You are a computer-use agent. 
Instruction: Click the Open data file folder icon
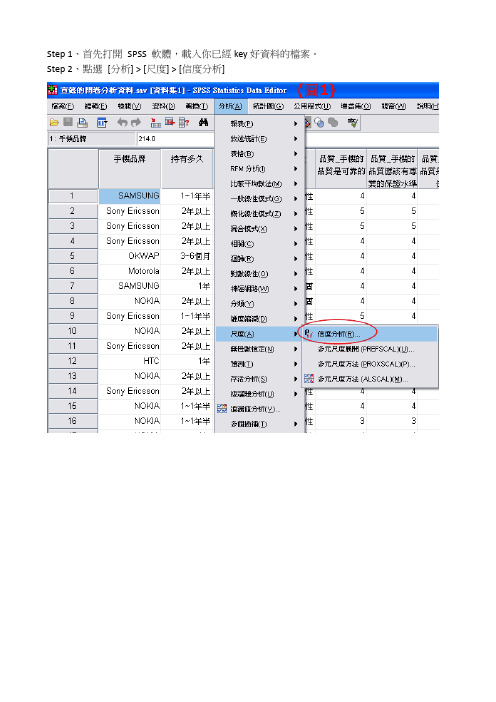[54, 122]
